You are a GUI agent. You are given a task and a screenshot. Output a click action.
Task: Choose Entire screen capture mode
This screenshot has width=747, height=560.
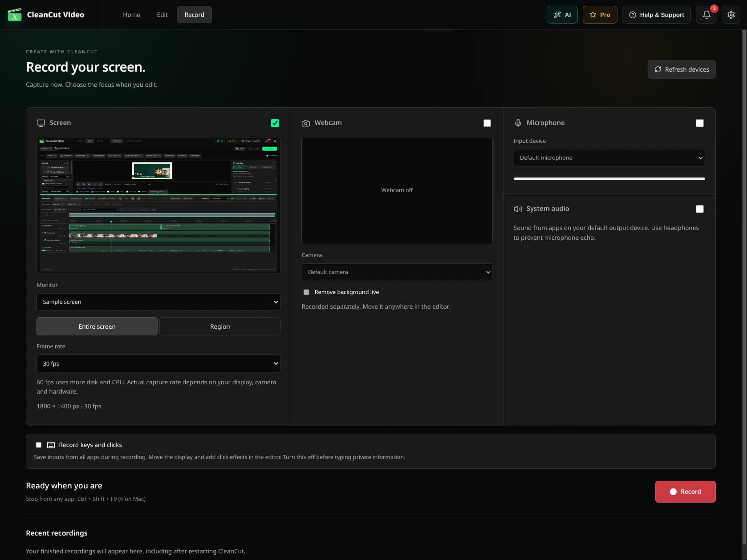[97, 326]
